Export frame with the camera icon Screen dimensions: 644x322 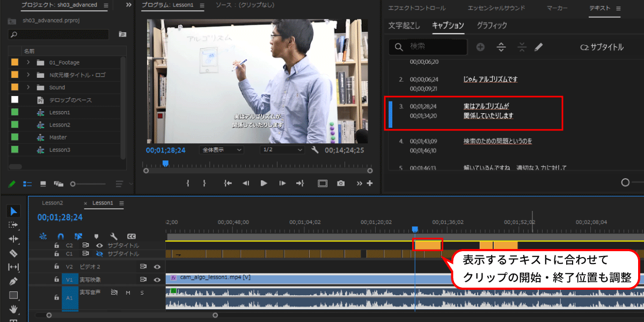[341, 183]
